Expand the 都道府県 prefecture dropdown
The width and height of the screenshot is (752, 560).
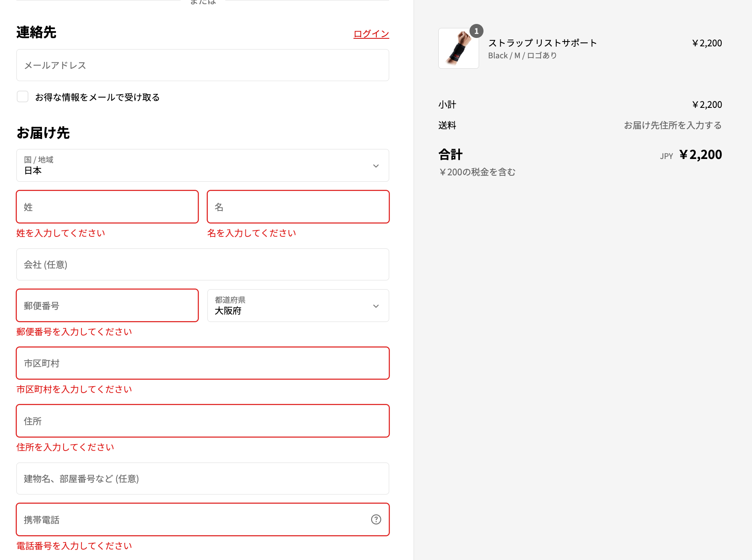coord(298,306)
